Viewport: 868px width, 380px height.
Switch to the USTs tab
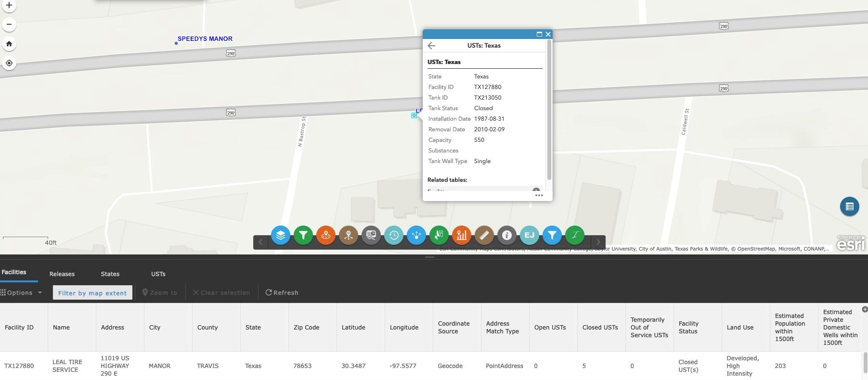(158, 274)
